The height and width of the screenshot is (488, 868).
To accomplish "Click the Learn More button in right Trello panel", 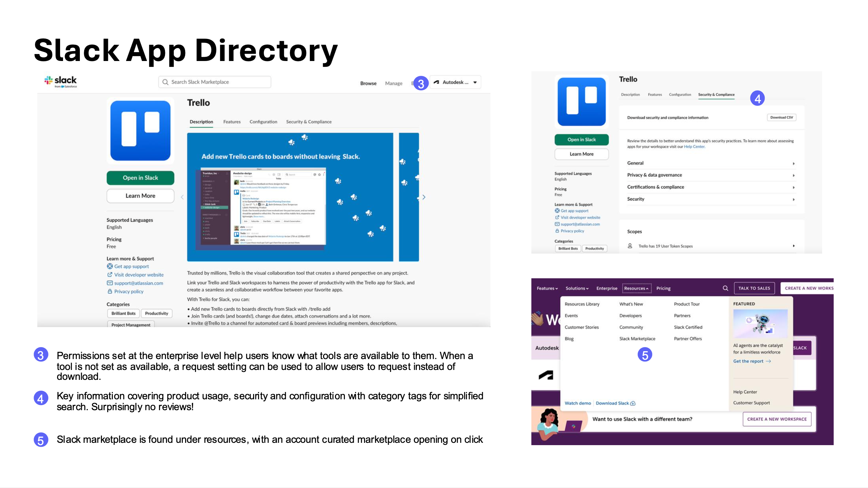I will tap(582, 154).
